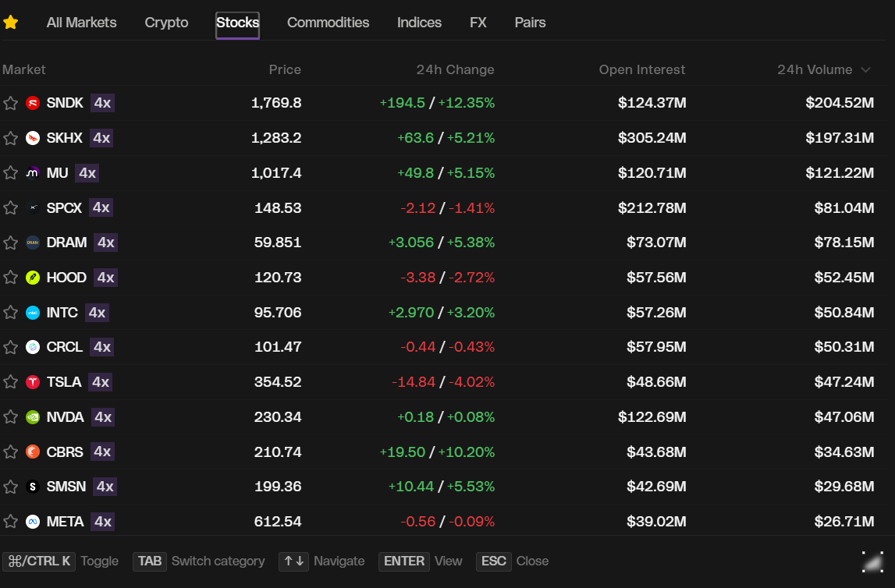Click the META ticker logo icon
This screenshot has height=588, width=895.
pyautogui.click(x=33, y=521)
